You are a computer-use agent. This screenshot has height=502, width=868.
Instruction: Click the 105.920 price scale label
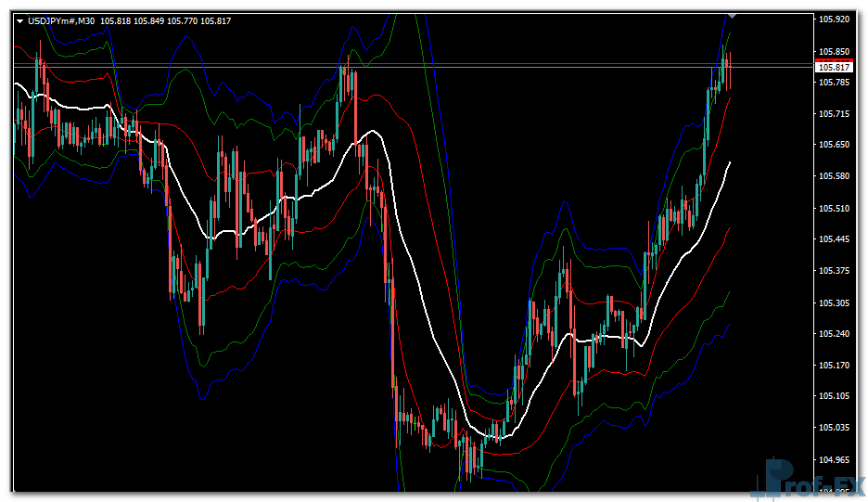(x=835, y=19)
